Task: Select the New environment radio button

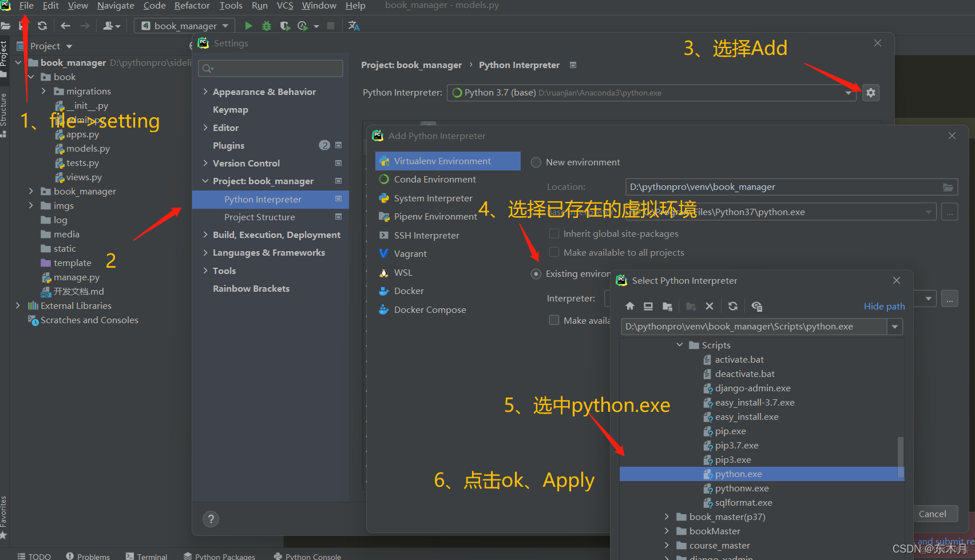Action: click(536, 162)
